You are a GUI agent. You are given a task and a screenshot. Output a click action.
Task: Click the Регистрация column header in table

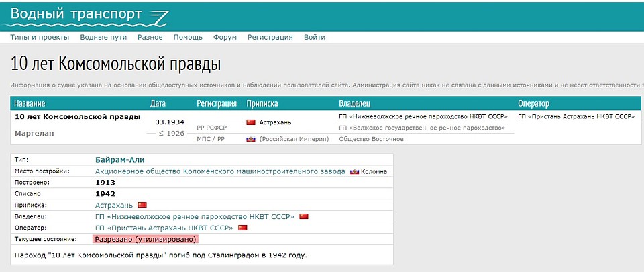click(217, 103)
